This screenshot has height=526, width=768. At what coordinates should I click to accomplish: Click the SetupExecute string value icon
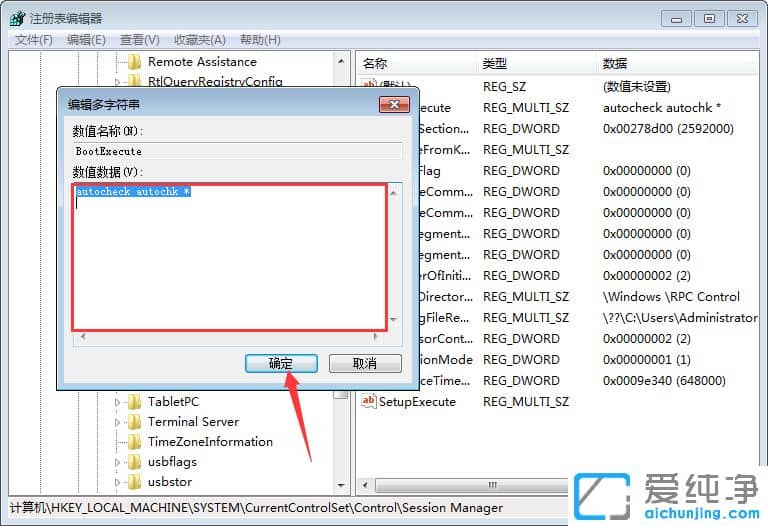[368, 401]
